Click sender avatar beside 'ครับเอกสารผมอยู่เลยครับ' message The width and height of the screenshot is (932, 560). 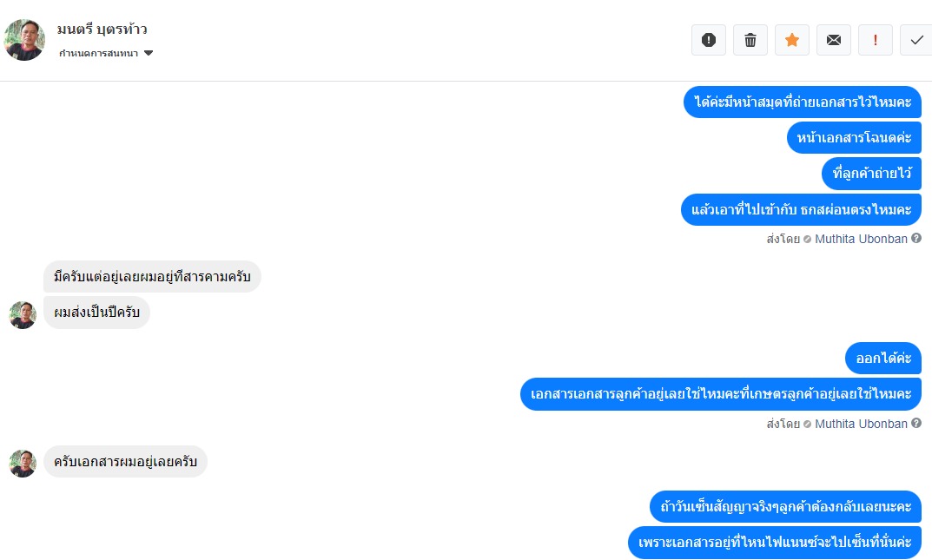(23, 464)
